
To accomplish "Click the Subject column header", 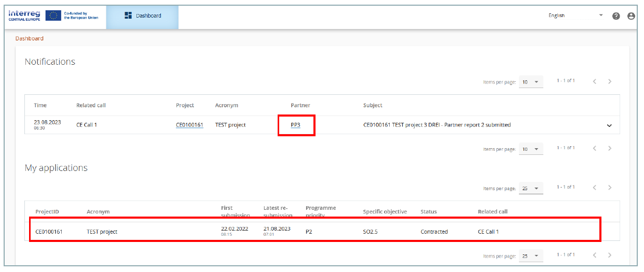I will [373, 105].
